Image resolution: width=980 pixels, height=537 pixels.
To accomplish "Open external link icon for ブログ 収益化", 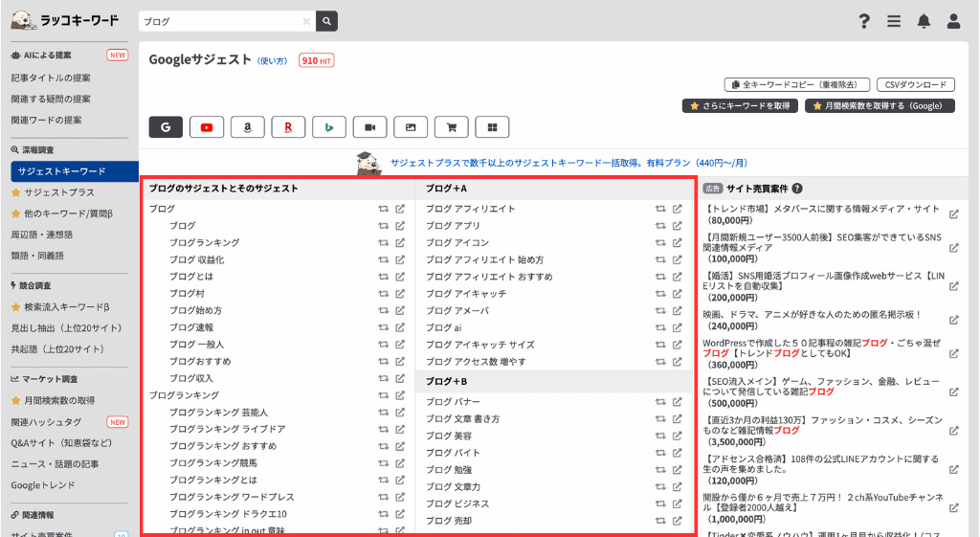I will click(400, 259).
